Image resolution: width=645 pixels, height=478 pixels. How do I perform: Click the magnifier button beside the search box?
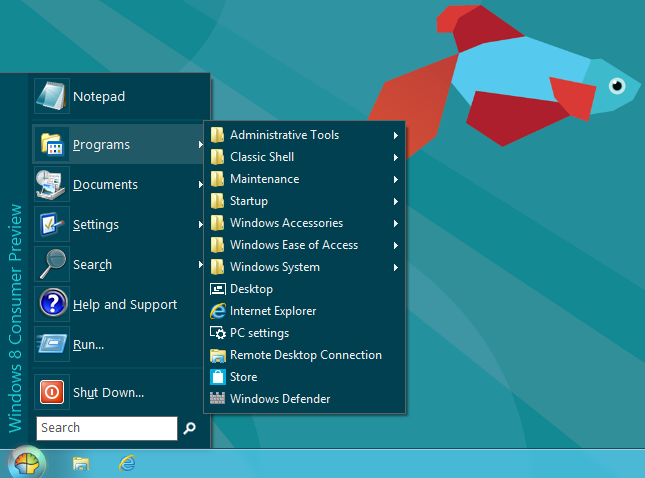(189, 428)
